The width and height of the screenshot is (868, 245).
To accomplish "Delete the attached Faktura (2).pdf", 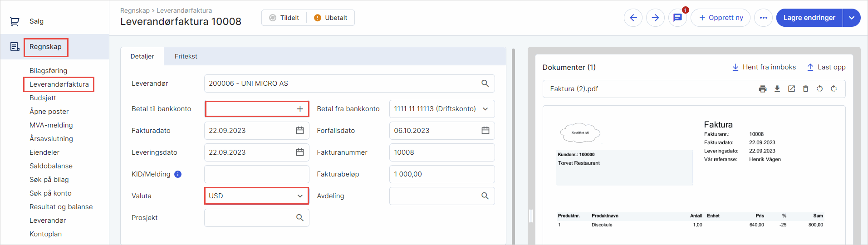I will (x=805, y=89).
